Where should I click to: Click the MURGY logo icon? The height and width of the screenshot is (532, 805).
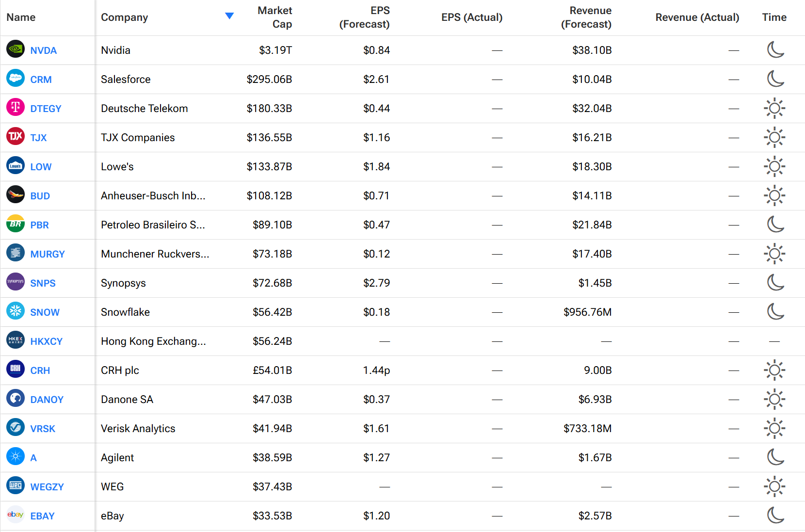(x=16, y=253)
